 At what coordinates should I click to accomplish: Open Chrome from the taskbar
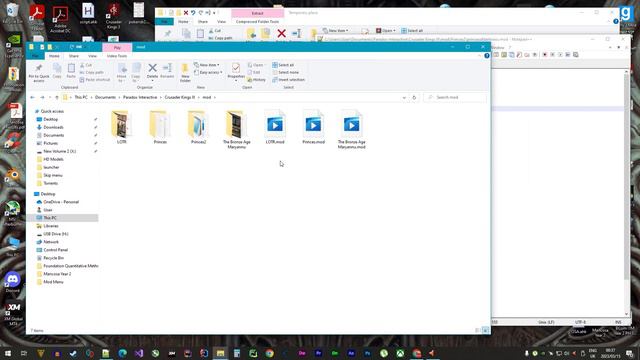[269, 353]
